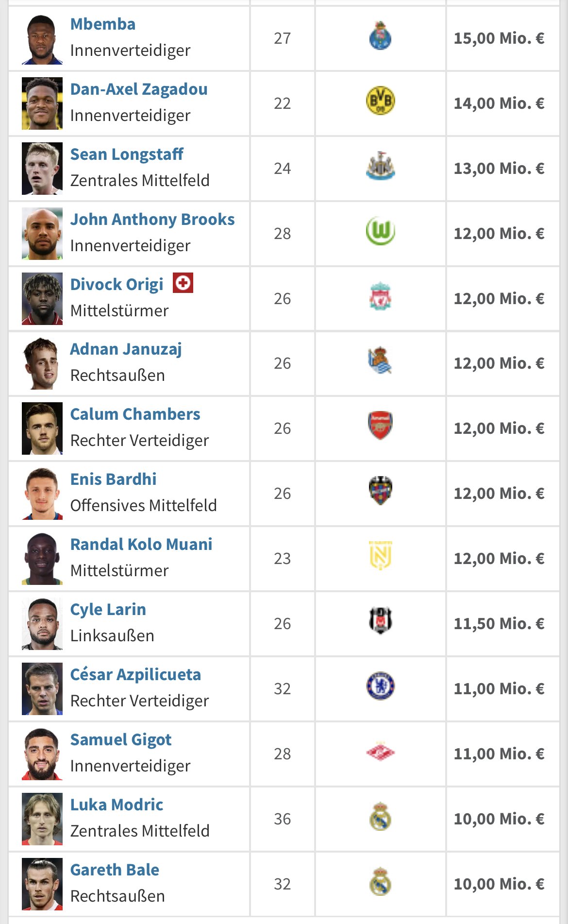The image size is (568, 924).
Task: Click the César Azpilicueta name link
Action: (x=135, y=675)
